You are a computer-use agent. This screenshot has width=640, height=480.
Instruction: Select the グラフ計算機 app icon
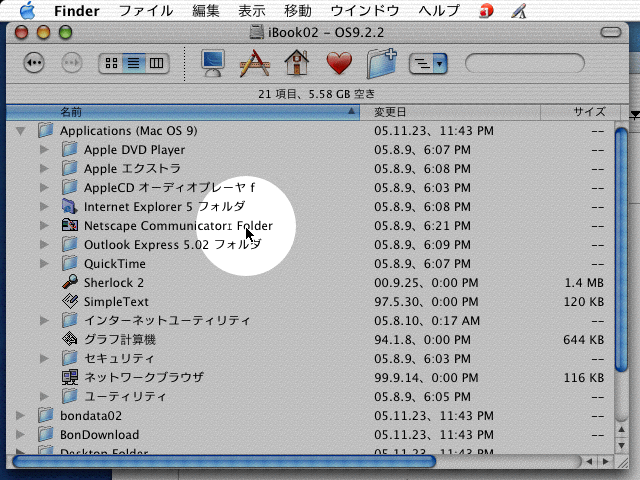click(70, 340)
